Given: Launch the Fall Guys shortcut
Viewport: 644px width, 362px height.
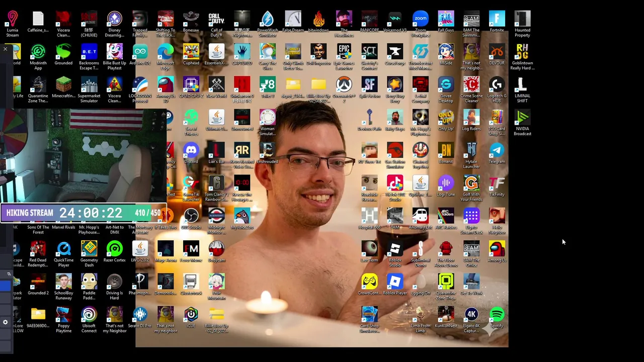Looking at the screenshot, I should (446, 22).
